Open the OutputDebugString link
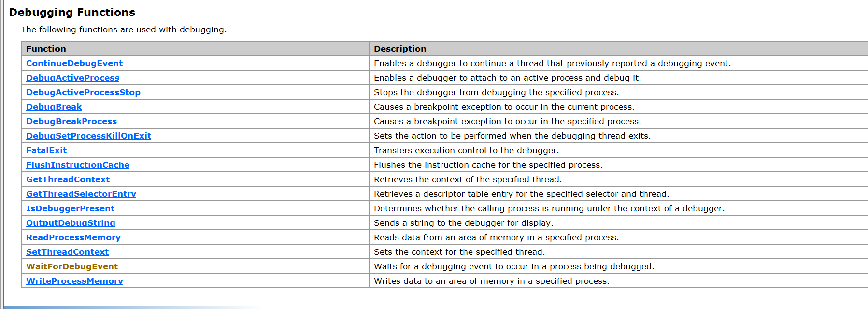Screen dimensions: 868x309 coord(71,223)
